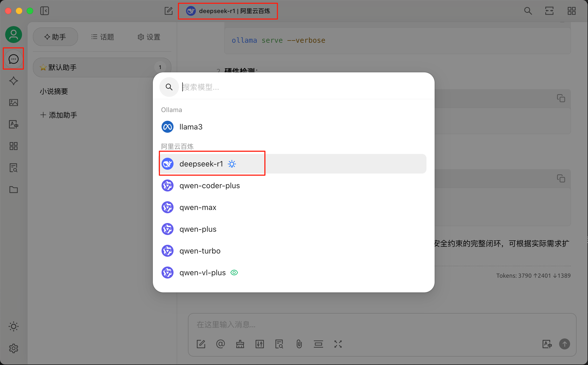Translate input with the translate icon
This screenshot has height=365, width=588.
pyautogui.click(x=547, y=344)
